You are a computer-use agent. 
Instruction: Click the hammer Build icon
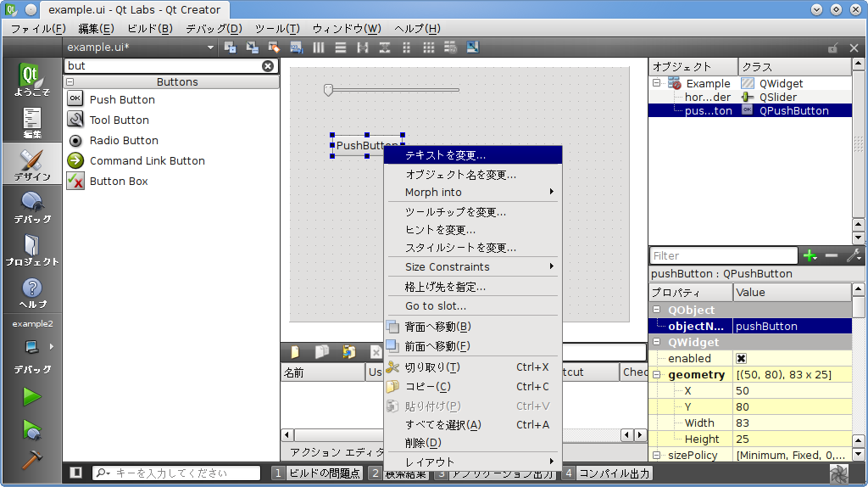32,459
